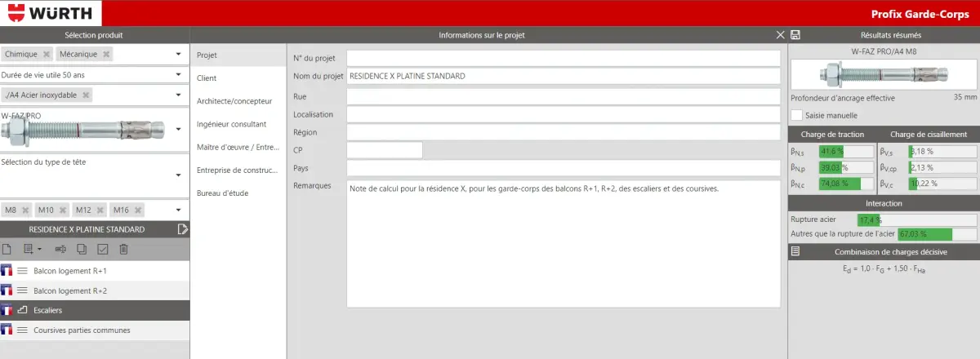The image size is (980, 359).
Task: Select the Escaliers position
Action: point(95,310)
